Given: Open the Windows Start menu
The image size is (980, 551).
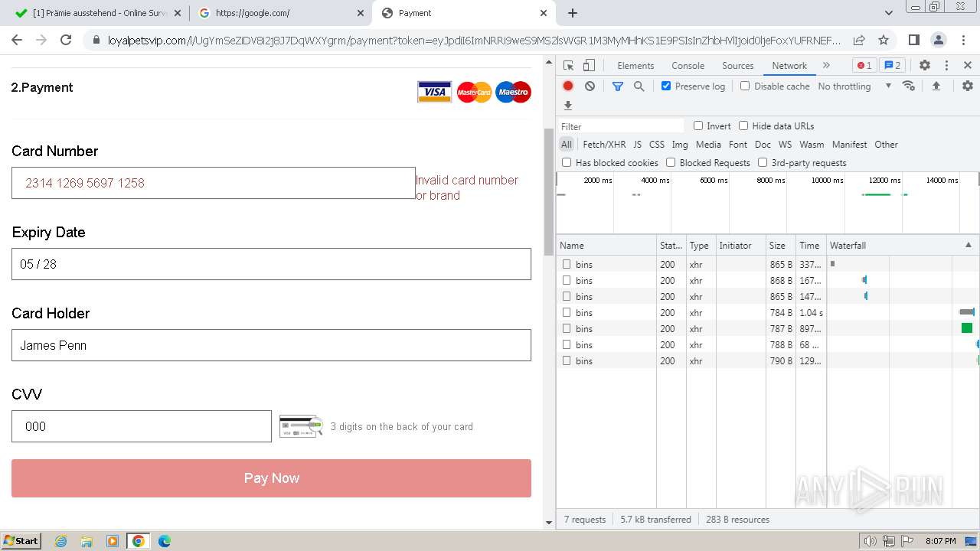Looking at the screenshot, I should click(x=21, y=541).
